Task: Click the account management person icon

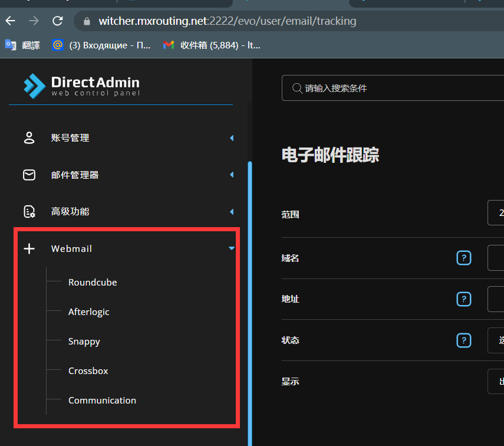Action: [x=29, y=137]
